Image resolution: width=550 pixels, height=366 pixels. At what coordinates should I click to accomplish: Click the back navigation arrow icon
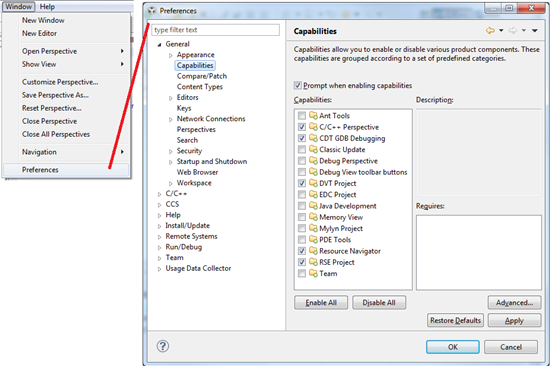[490, 31]
